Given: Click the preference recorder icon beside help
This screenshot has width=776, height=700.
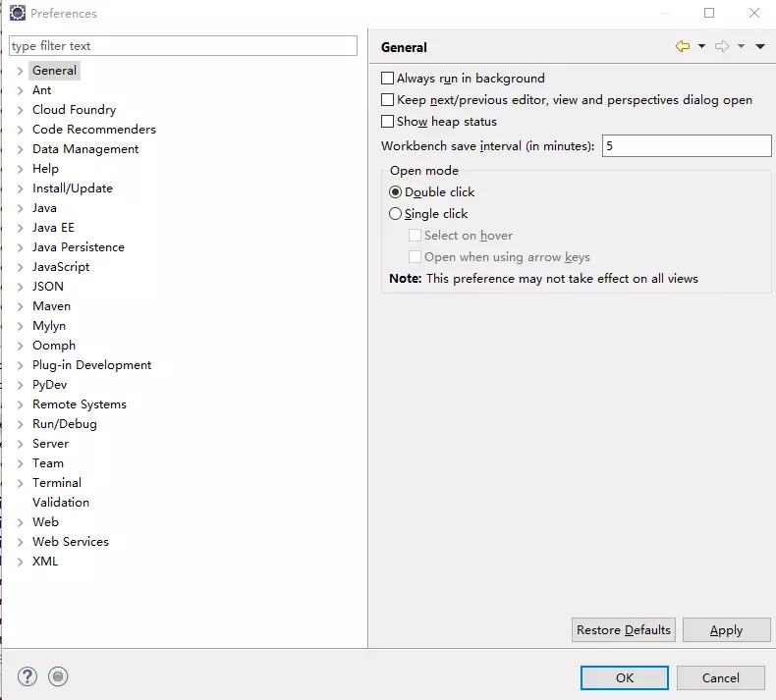Looking at the screenshot, I should point(58,676).
